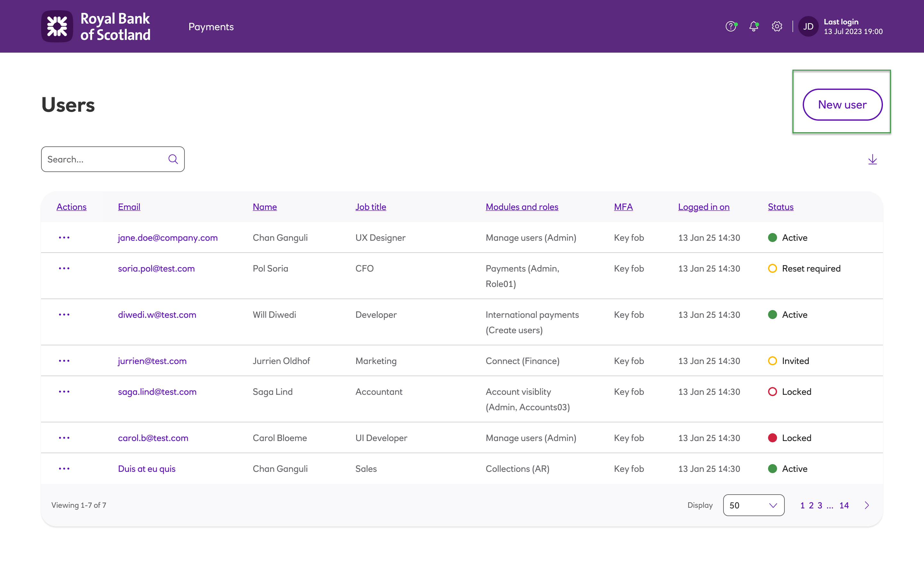Go to page 14 in pagination
The width and height of the screenshot is (924, 588).
tap(844, 505)
